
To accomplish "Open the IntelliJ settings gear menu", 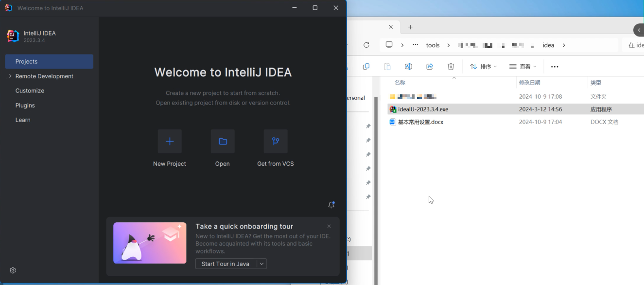I will [13, 270].
